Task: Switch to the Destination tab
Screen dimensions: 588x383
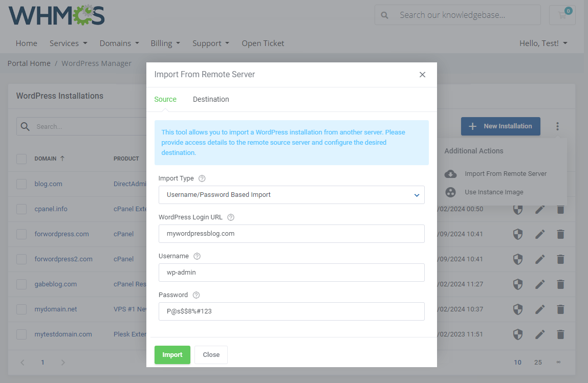Action: (x=210, y=99)
